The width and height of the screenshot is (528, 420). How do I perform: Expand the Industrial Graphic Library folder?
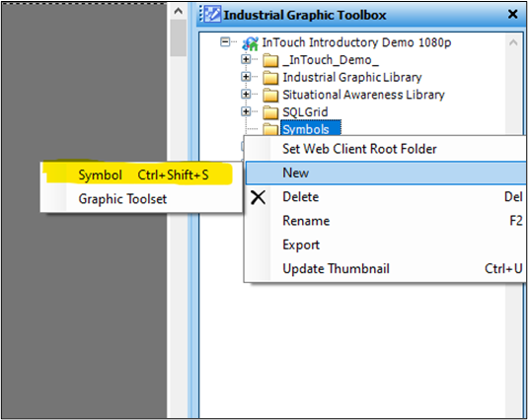pyautogui.click(x=246, y=77)
